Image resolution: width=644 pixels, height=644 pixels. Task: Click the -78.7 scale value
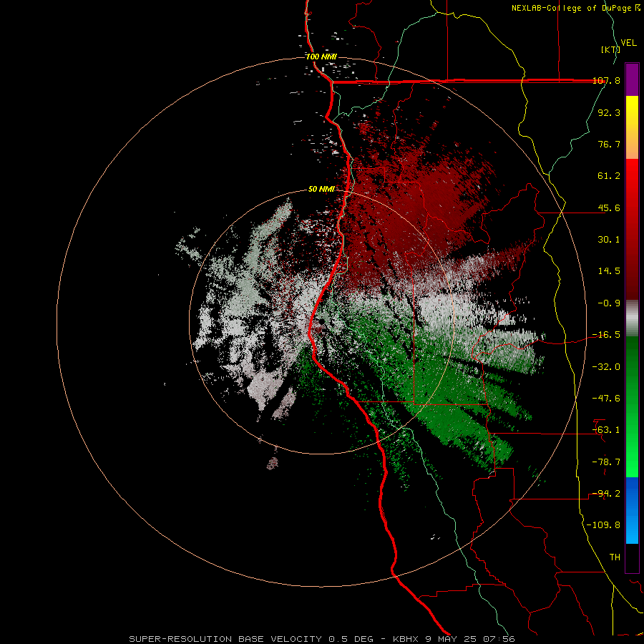tap(606, 462)
